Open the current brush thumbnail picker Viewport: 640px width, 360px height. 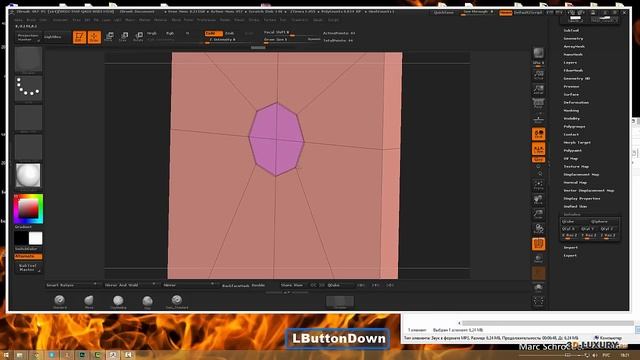click(28, 60)
